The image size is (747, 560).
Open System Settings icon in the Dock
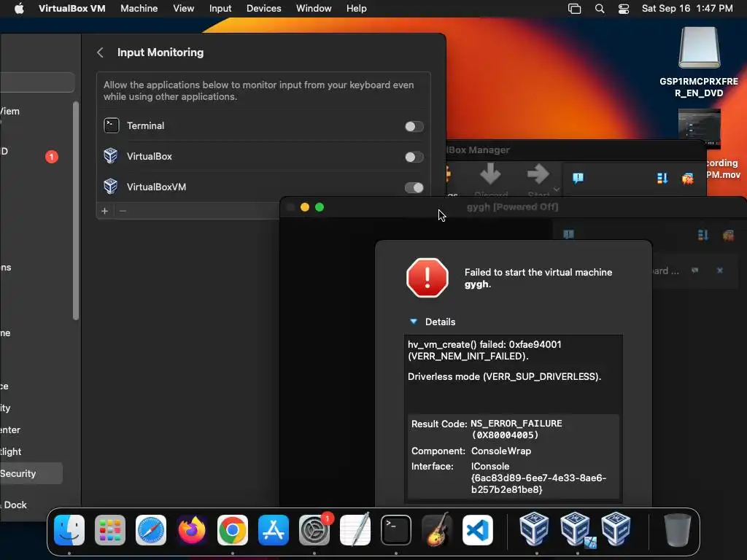[314, 530]
